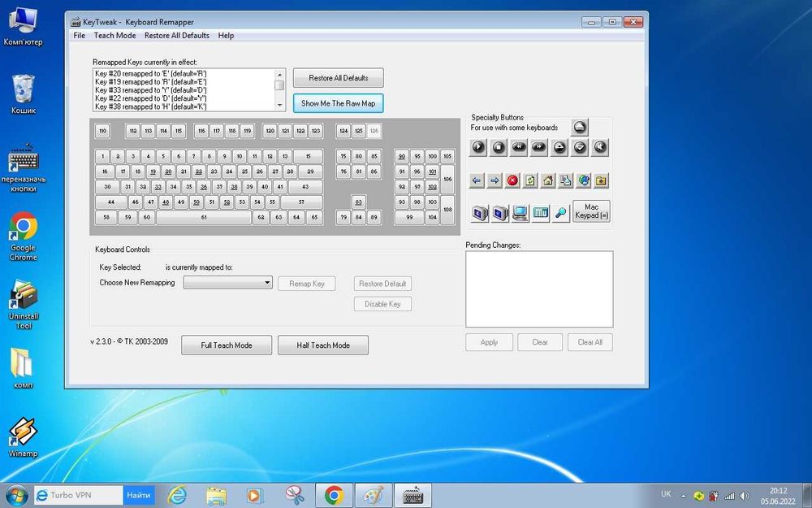Select the browser Home house specialty button
This screenshot has width=812, height=508.
[x=548, y=180]
